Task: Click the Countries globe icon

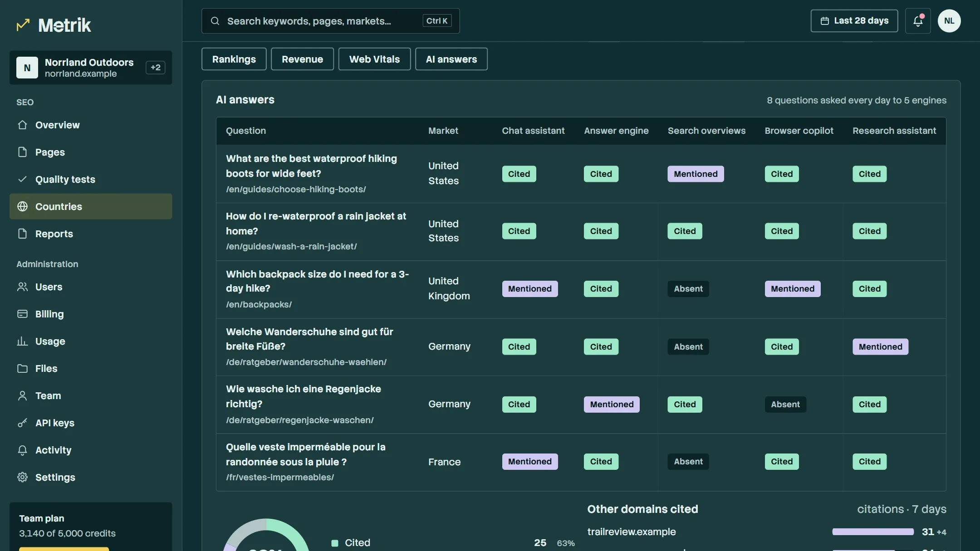Action: (22, 206)
